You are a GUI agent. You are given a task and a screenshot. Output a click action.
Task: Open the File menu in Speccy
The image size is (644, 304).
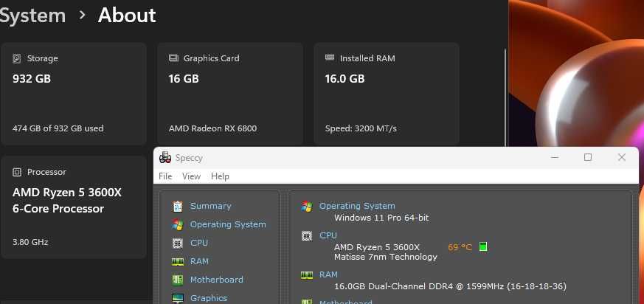pyautogui.click(x=165, y=176)
